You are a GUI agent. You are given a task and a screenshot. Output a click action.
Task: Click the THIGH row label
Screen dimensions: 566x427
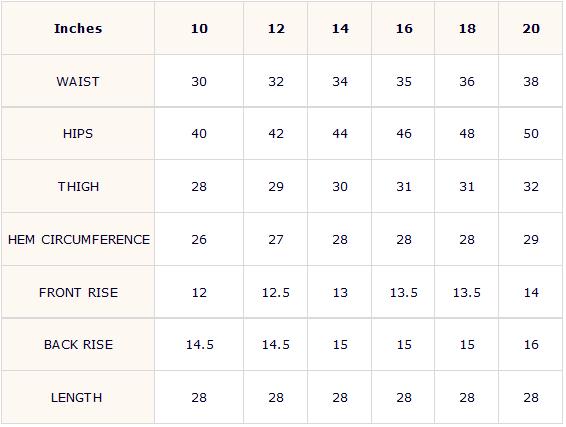(78, 186)
